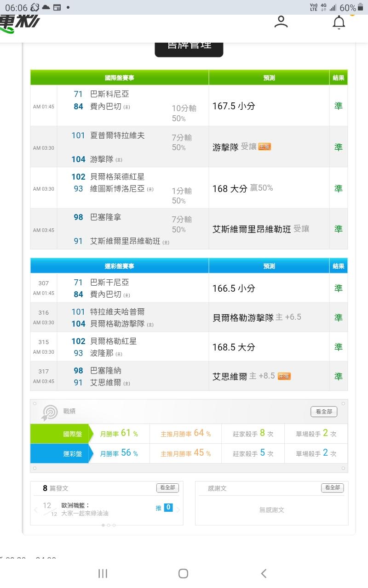Image resolution: width=368 pixels, height=588 pixels.
Task: Tap the orange 主推 badge beside 游擊隊
Action: point(264,147)
